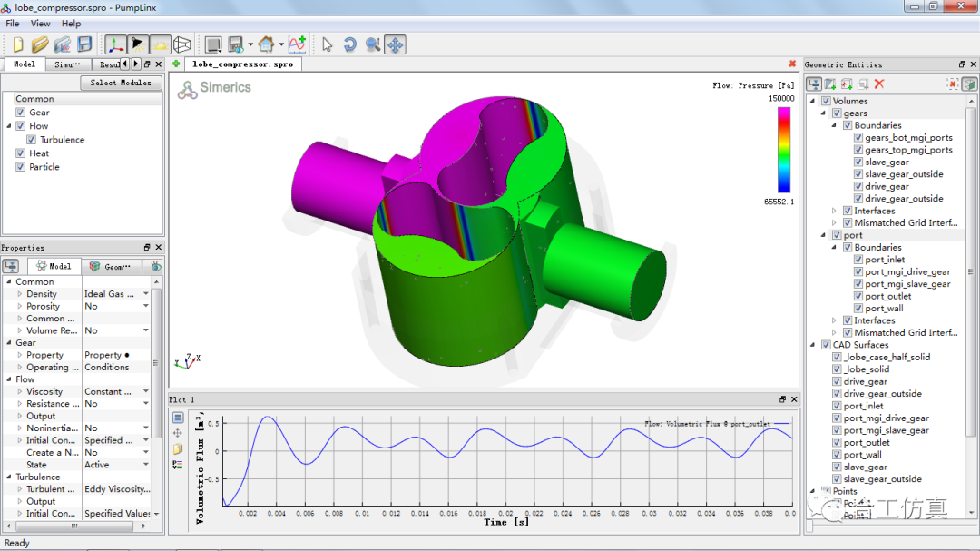The image size is (980, 551).
Task: Open the Density dropdown
Action: [145, 294]
